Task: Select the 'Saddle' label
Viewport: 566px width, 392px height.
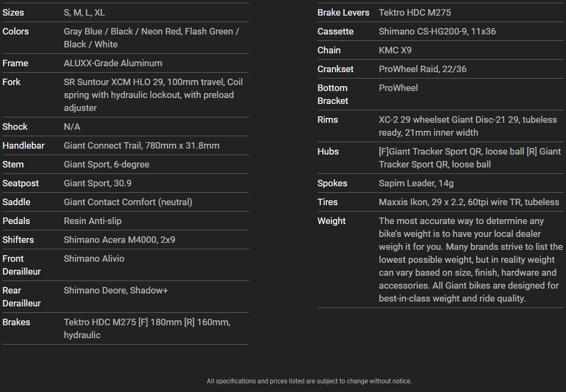Action: 16,202
